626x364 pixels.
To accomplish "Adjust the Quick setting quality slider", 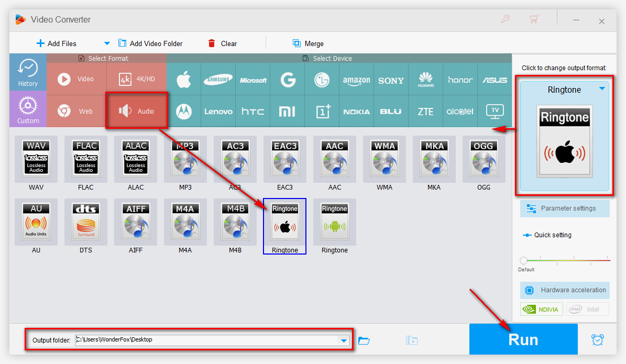I will (523, 261).
